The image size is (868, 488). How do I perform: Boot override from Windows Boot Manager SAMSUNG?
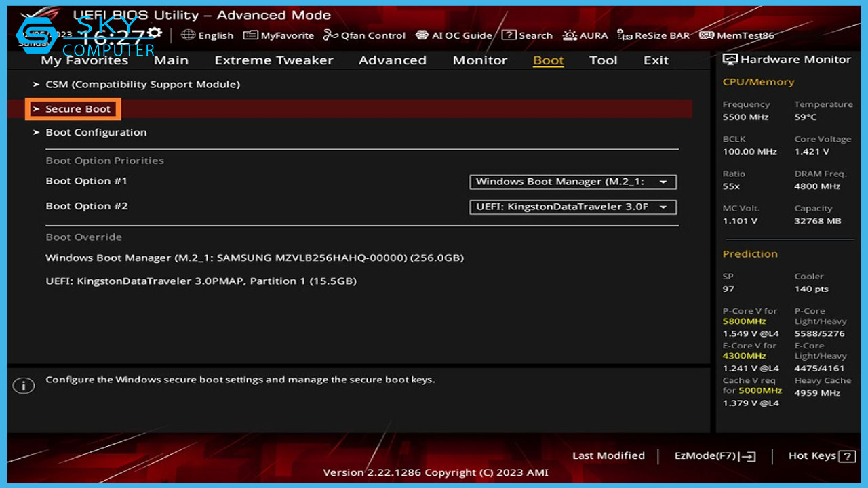[254, 258]
